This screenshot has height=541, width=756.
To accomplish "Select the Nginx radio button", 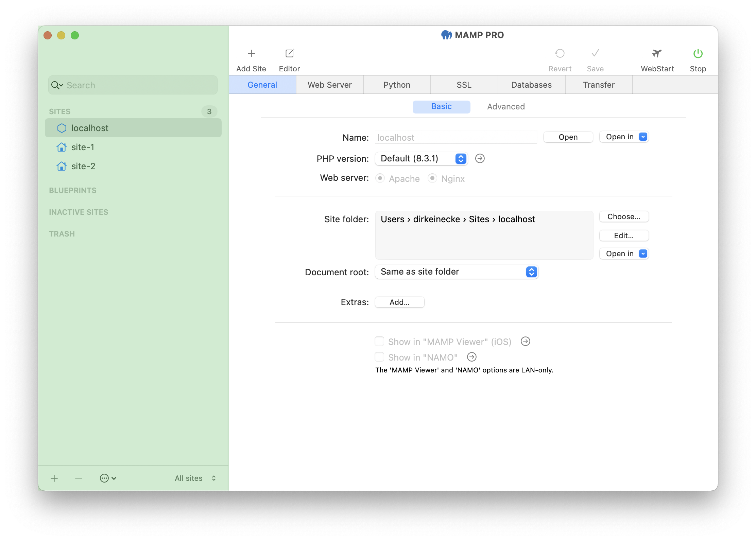I will tap(433, 178).
